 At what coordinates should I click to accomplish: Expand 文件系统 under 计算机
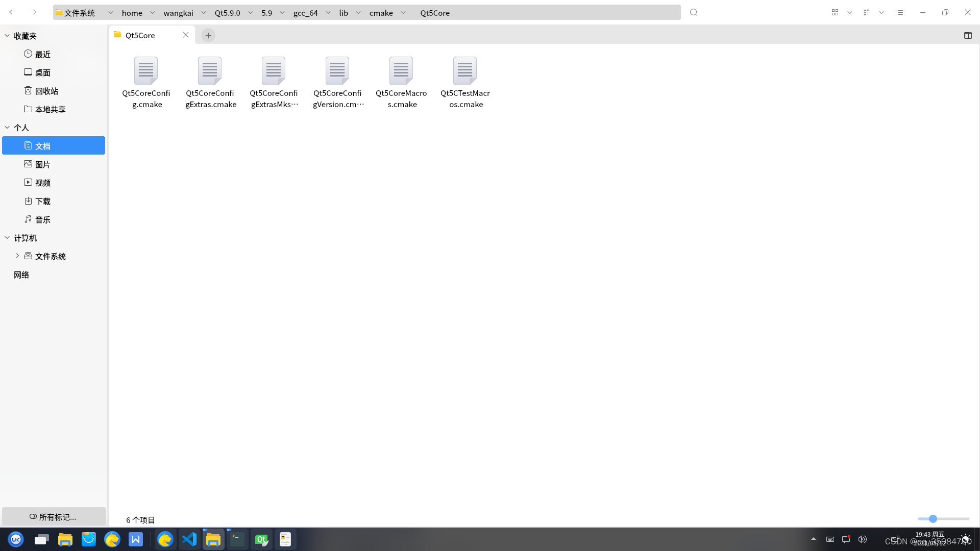pos(17,256)
